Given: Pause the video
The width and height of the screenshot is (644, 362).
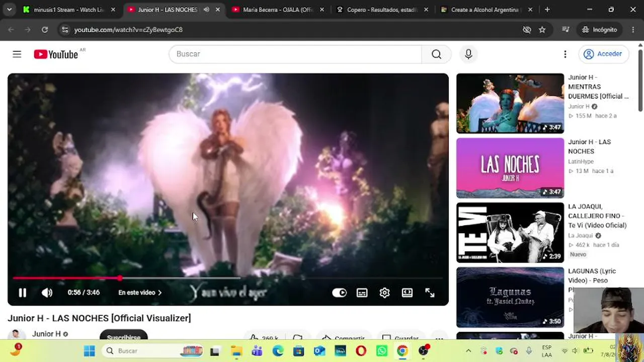Looking at the screenshot, I should [x=23, y=293].
